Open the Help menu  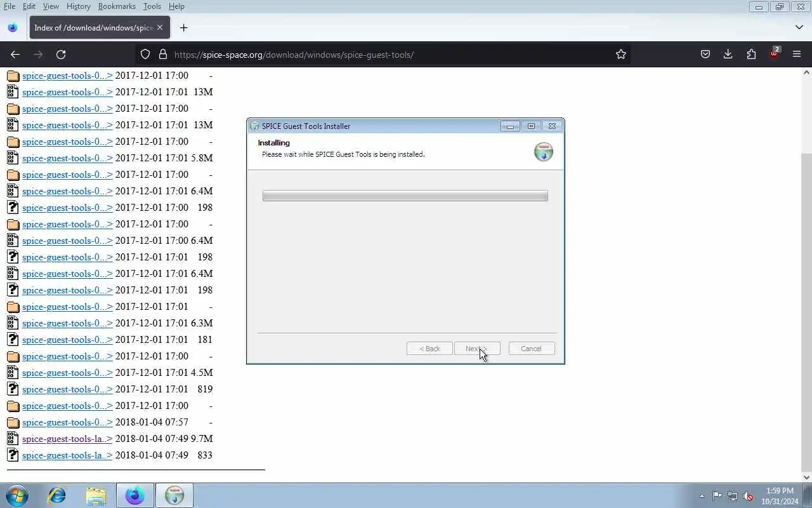point(176,6)
